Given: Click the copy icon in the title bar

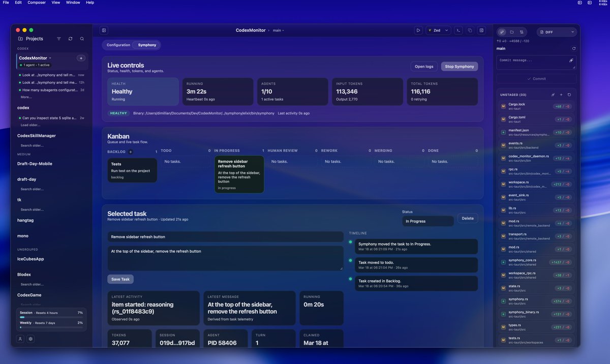Looking at the screenshot, I should click(x=470, y=31).
